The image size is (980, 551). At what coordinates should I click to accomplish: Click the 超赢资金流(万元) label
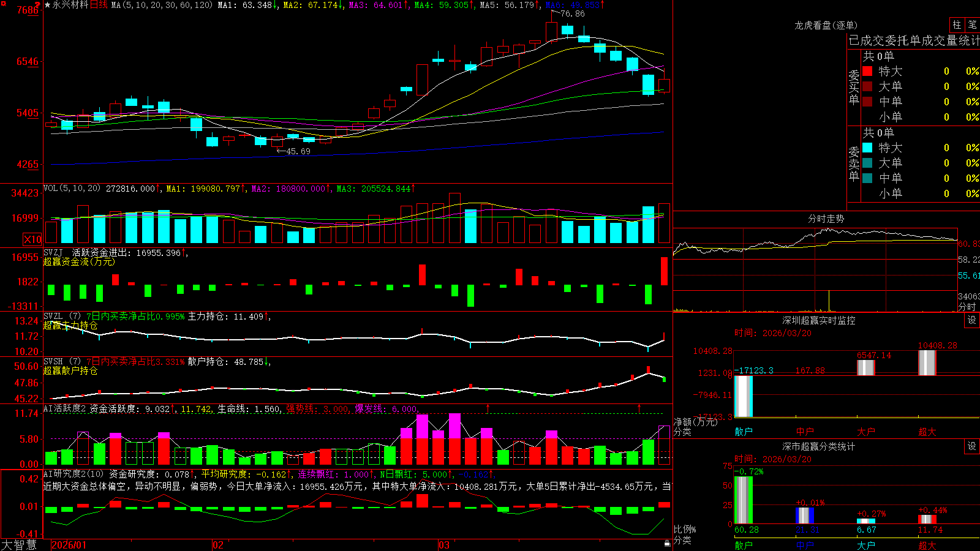point(79,261)
